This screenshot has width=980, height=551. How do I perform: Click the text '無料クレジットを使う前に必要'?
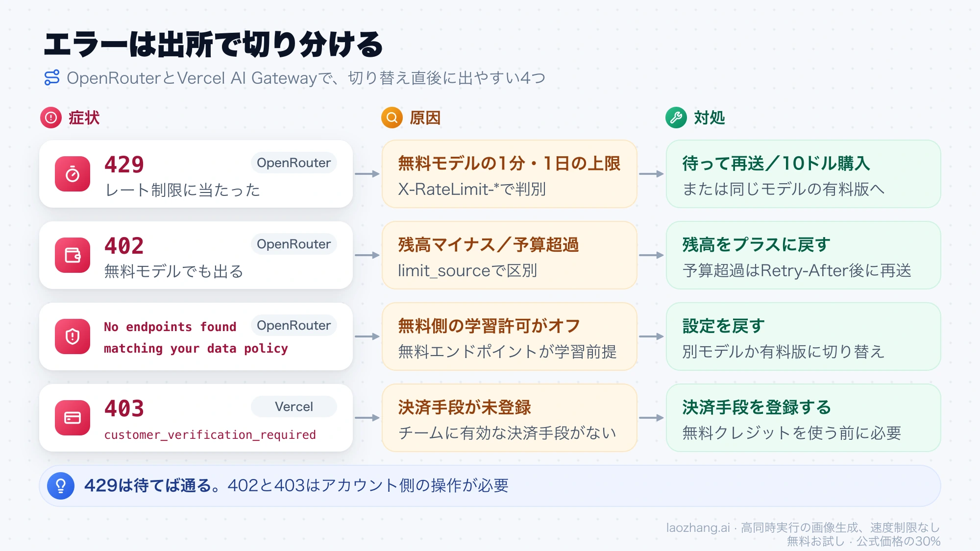792,433
